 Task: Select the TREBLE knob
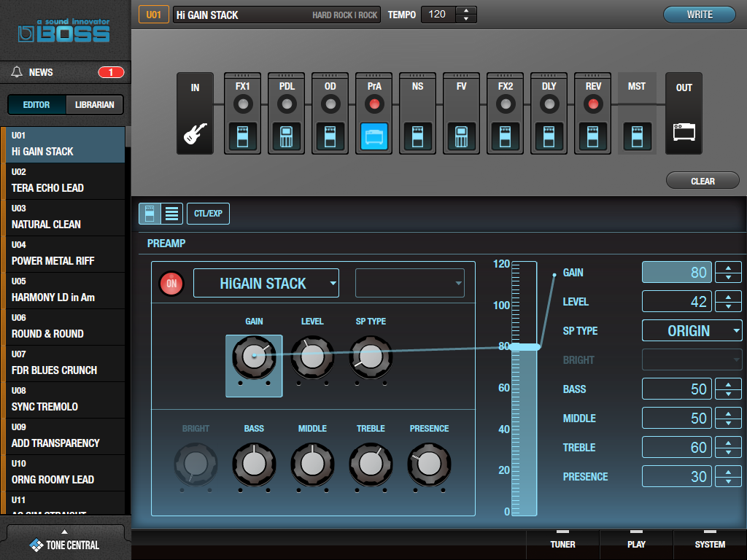(x=371, y=464)
